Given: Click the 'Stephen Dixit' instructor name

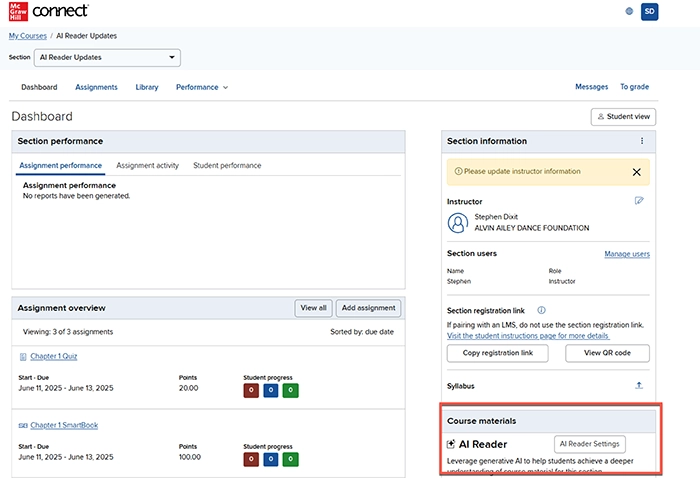Looking at the screenshot, I should click(496, 217).
